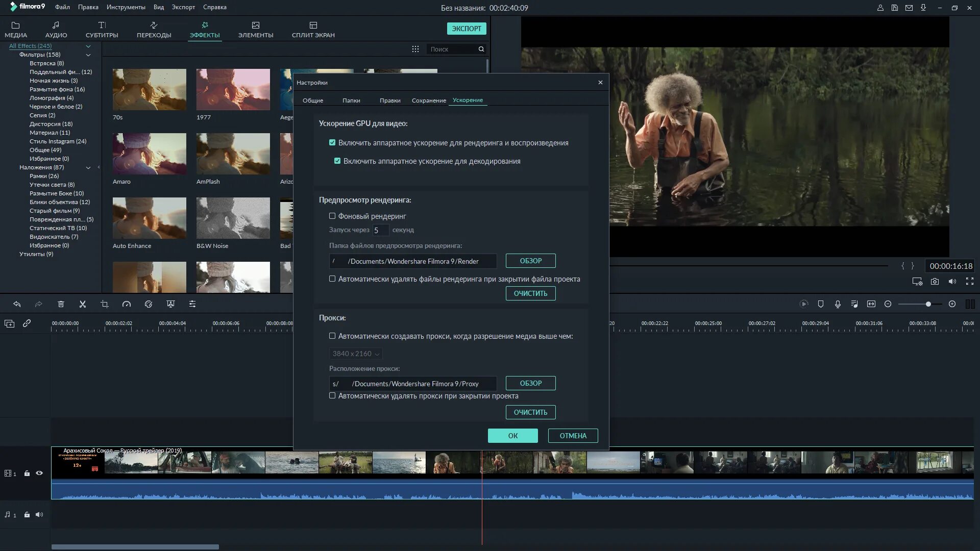Image resolution: width=980 pixels, height=551 pixels.
Task: Enable the Фоновый рендеринг checkbox
Action: tap(332, 216)
